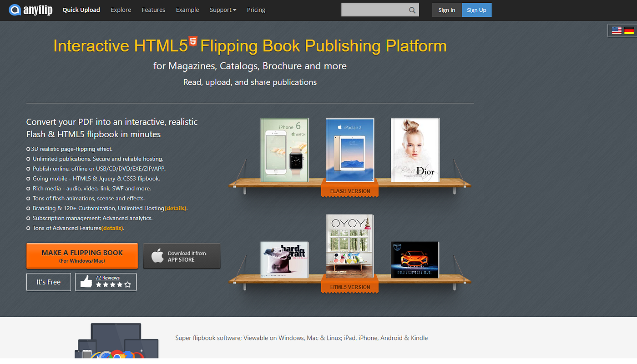
Task: Open Features page
Action: click(153, 10)
